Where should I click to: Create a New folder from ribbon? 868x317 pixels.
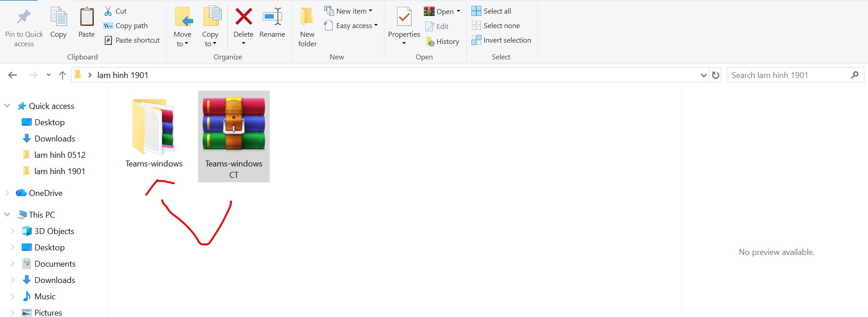(307, 17)
